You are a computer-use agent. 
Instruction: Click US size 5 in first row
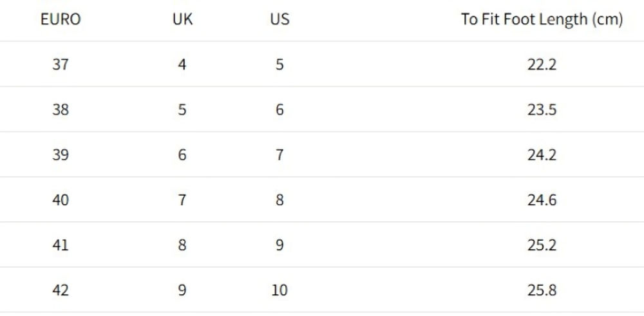279,64
